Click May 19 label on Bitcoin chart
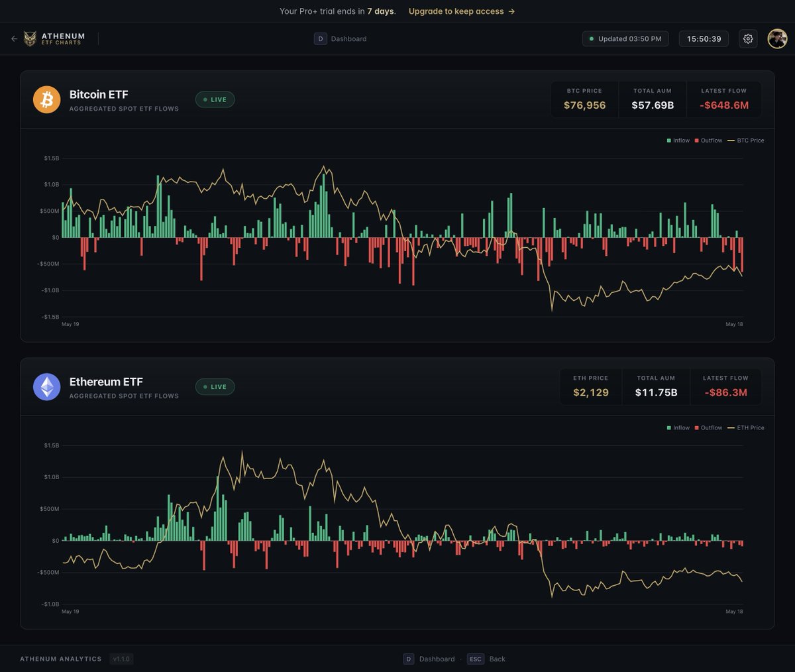 tap(70, 324)
